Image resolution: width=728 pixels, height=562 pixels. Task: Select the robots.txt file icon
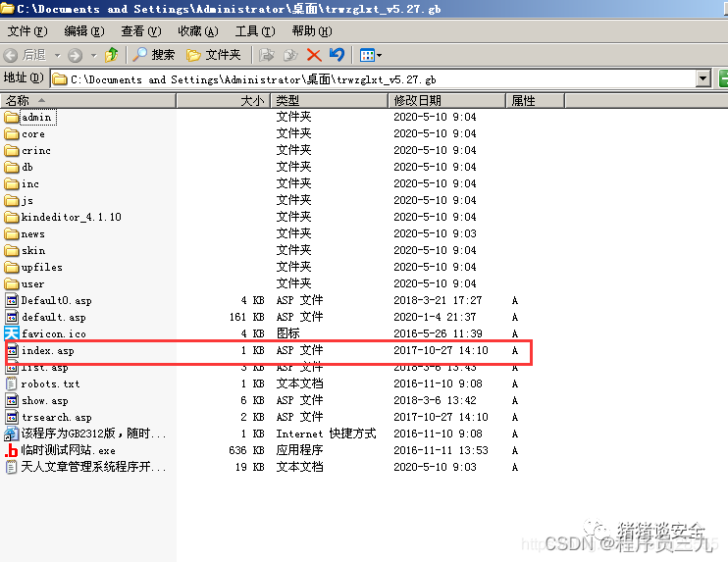coord(11,383)
